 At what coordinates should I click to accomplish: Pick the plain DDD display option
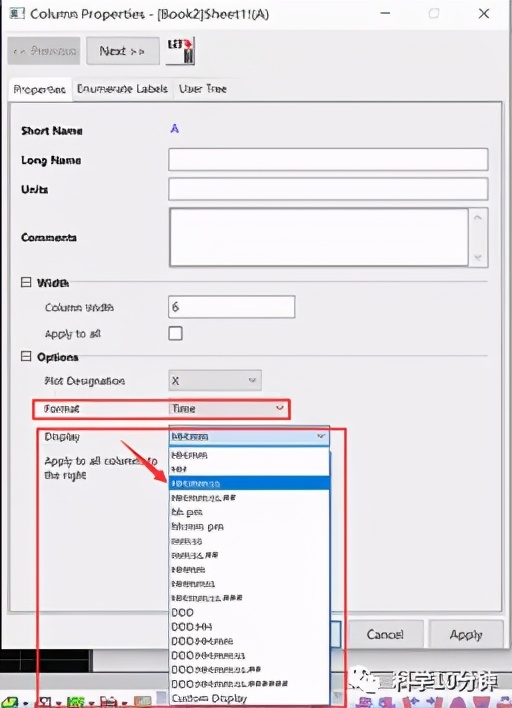pos(249,613)
